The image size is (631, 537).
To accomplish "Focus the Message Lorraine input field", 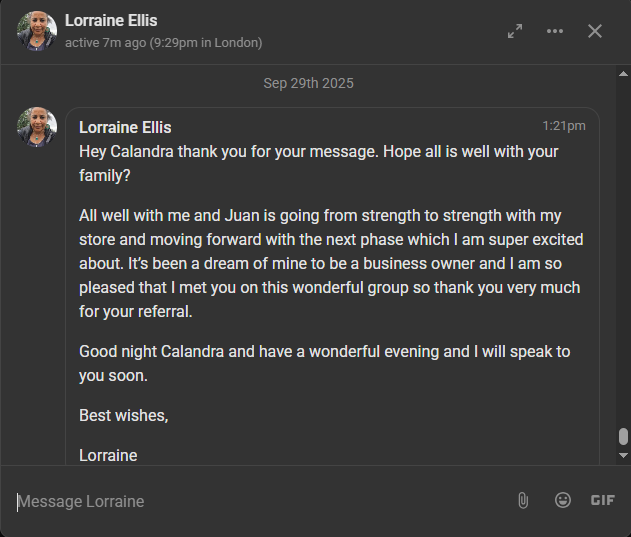I will pos(250,501).
